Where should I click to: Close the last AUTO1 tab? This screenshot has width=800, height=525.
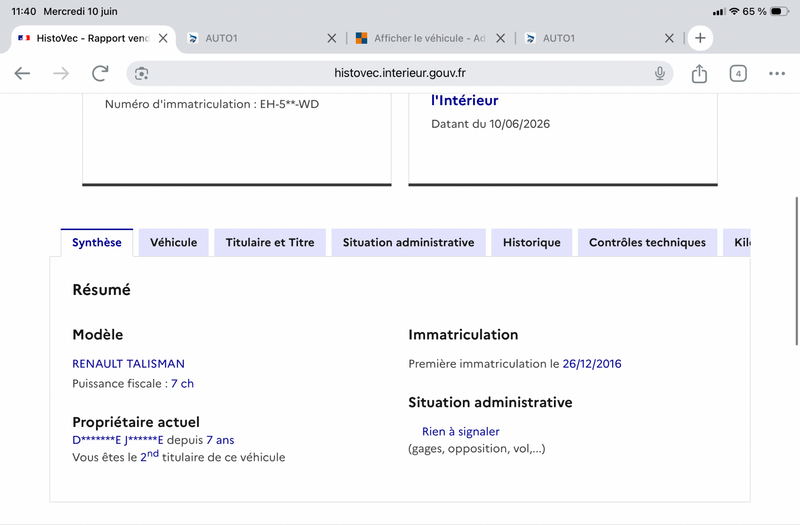(669, 38)
